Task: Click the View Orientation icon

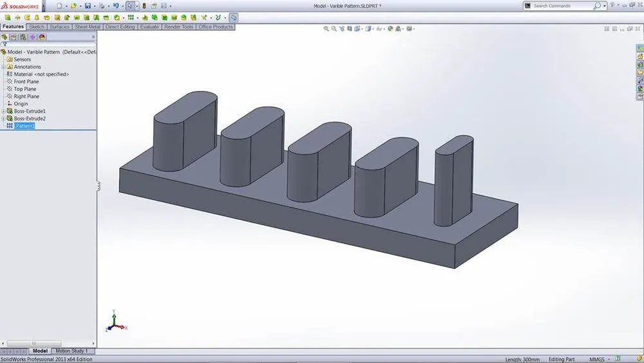Action: pos(357,29)
